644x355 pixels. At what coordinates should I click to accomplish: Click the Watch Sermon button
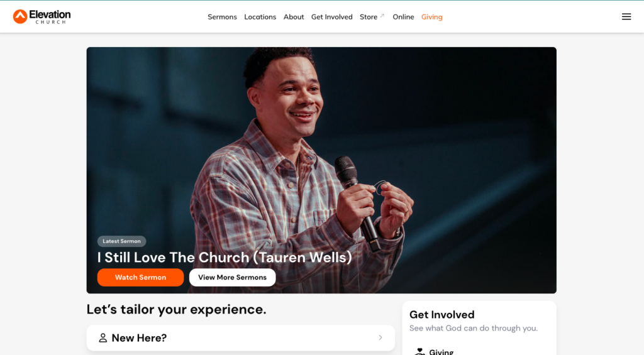140,278
